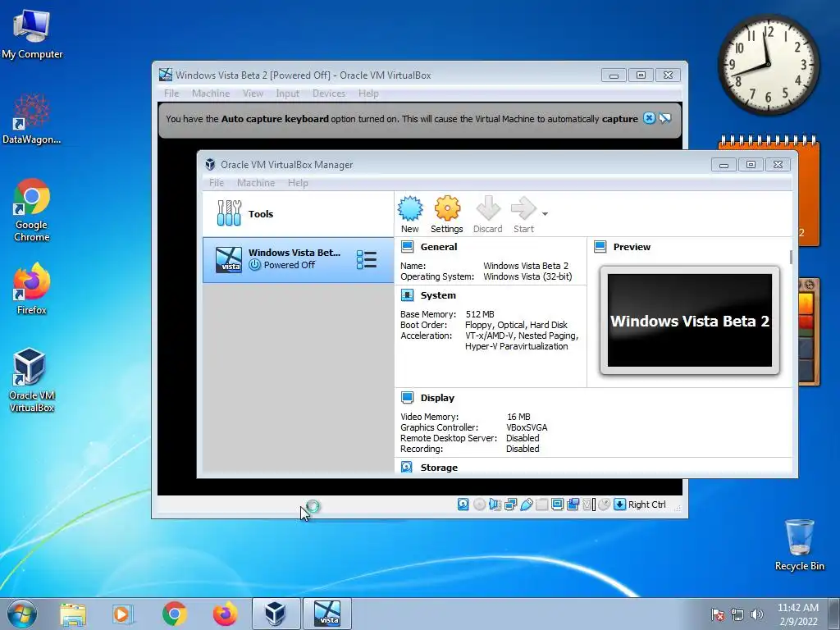
Task: Open Windows Explorer from taskbar
Action: [73, 614]
